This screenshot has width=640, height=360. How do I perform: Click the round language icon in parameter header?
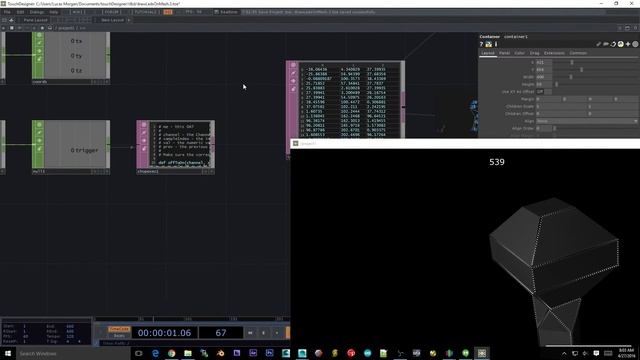pyautogui.click(x=620, y=44)
